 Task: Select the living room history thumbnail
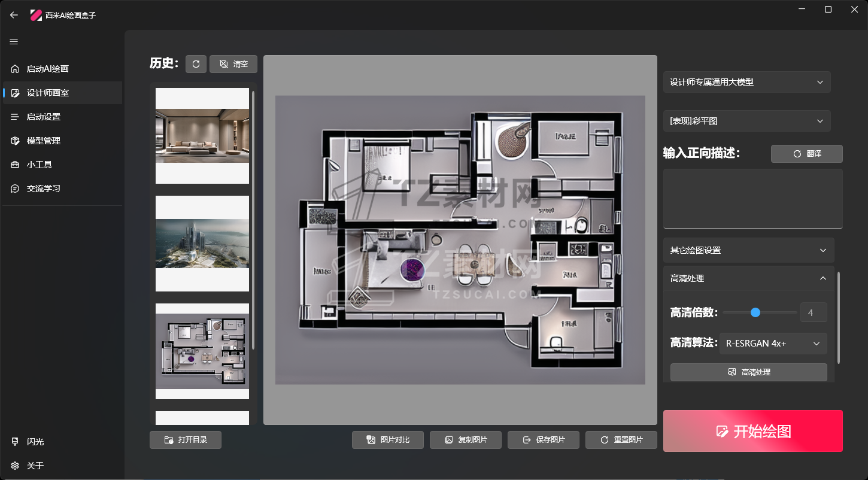(202, 136)
